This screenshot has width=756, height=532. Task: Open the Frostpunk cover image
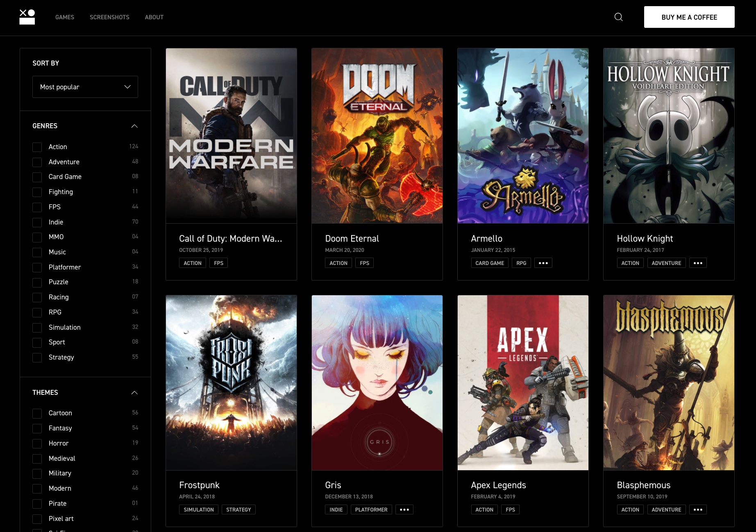pos(231,383)
